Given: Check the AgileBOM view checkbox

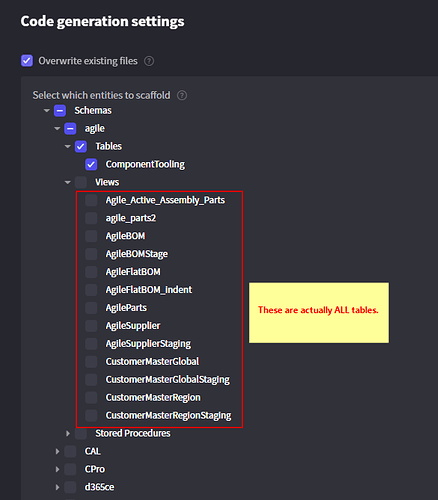Looking at the screenshot, I should (x=91, y=236).
